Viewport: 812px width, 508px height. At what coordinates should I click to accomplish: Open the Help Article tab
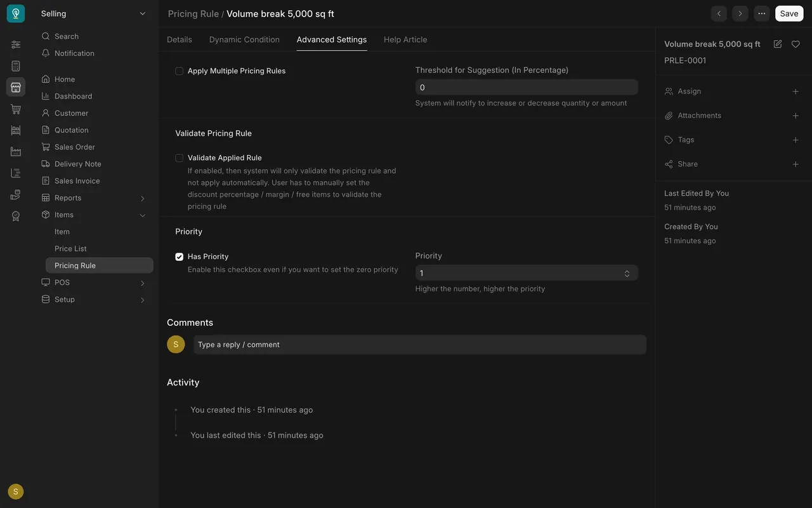[405, 39]
